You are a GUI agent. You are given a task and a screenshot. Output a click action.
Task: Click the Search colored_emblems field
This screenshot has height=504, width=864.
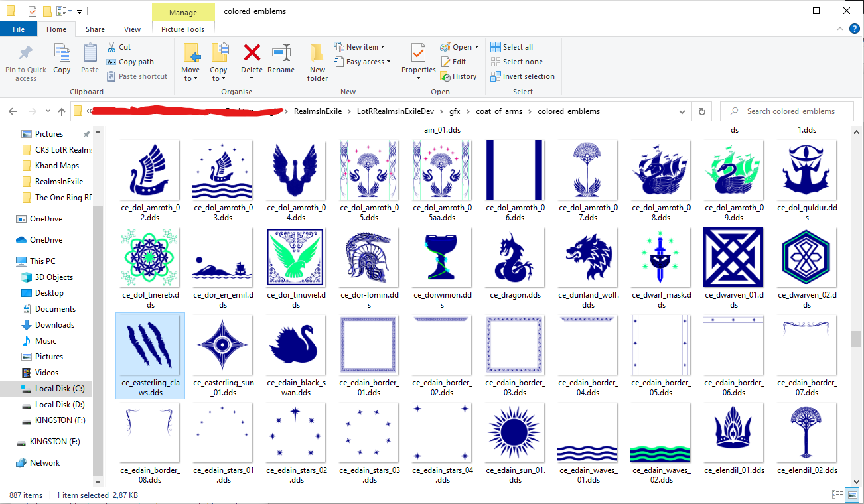click(787, 111)
